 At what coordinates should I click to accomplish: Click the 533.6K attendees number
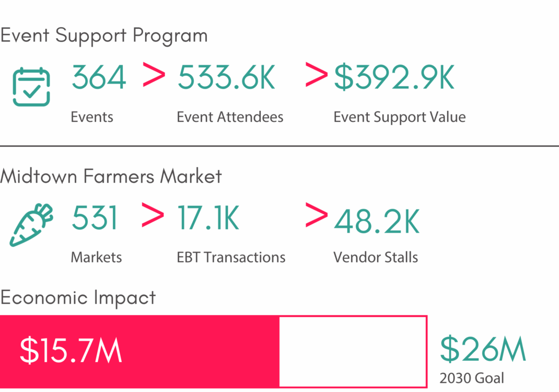227,78
